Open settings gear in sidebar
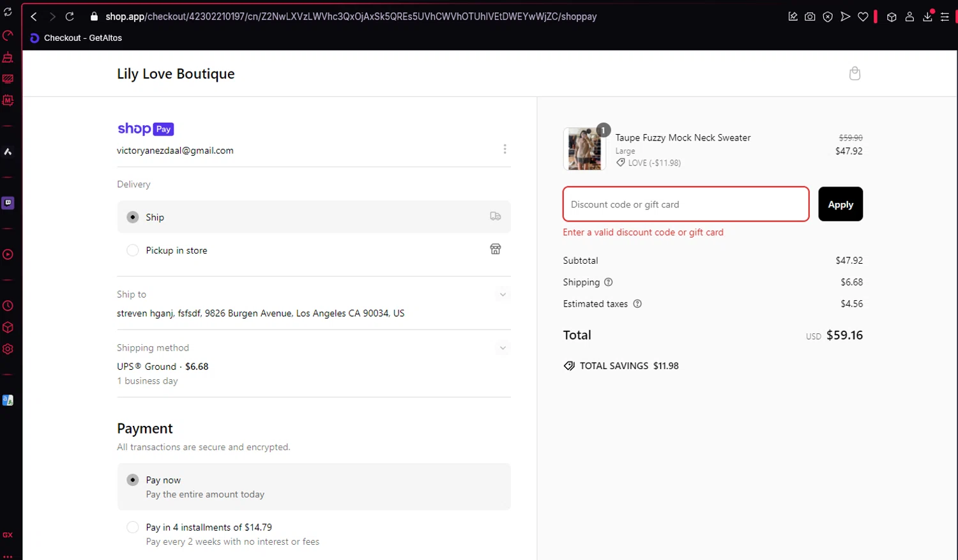Viewport: 958px width, 560px height. click(x=8, y=349)
